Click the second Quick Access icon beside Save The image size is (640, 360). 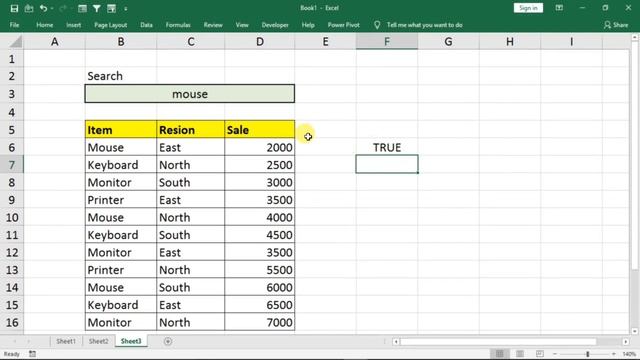point(29,8)
